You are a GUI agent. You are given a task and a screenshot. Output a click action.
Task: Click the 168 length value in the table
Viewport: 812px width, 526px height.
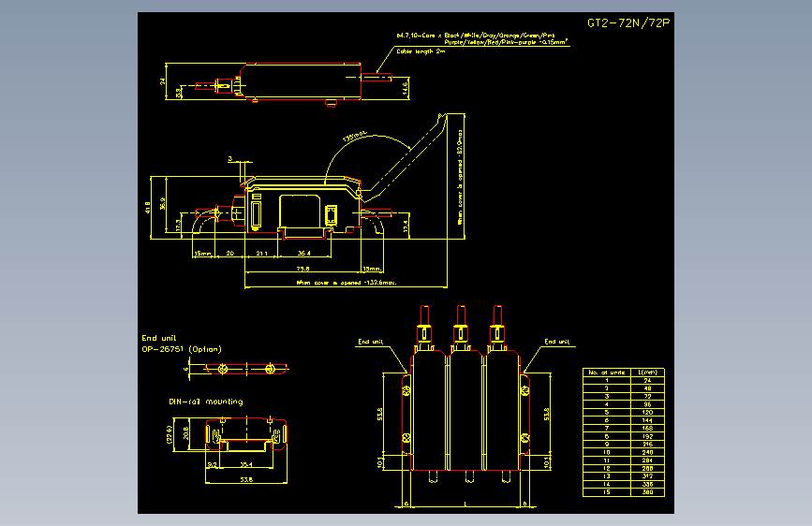tap(647, 428)
